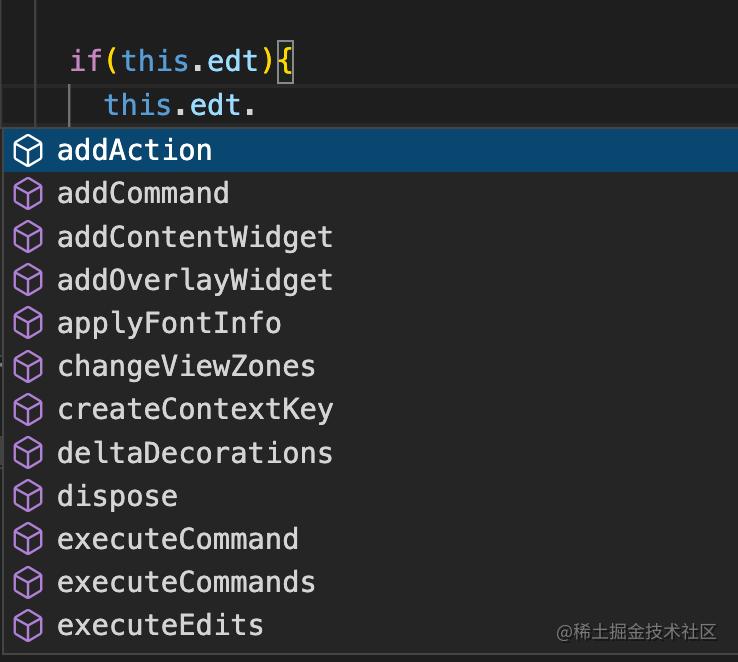
Task: Choose the changeViewZones suggestion
Action: click(x=186, y=366)
